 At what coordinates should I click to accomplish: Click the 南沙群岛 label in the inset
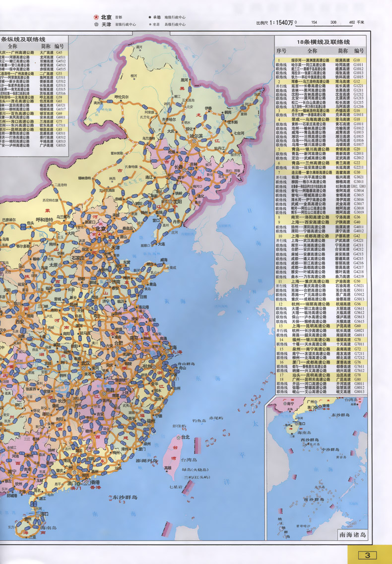(x=313, y=500)
